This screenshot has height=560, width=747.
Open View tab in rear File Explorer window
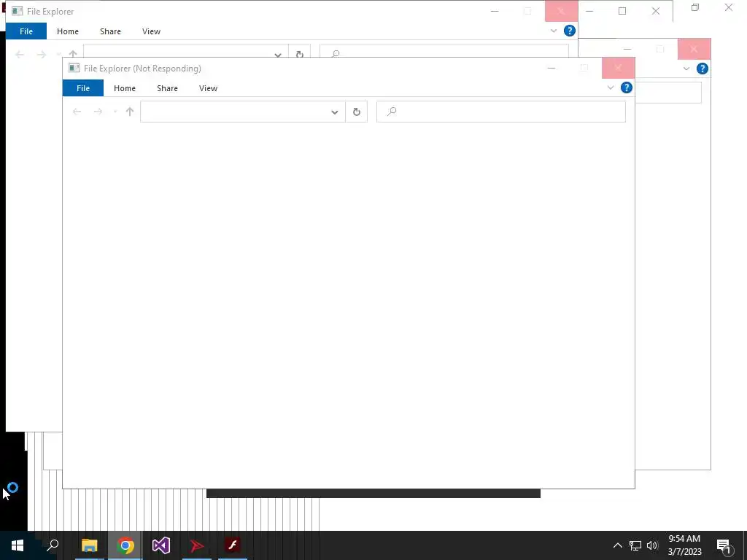(151, 31)
